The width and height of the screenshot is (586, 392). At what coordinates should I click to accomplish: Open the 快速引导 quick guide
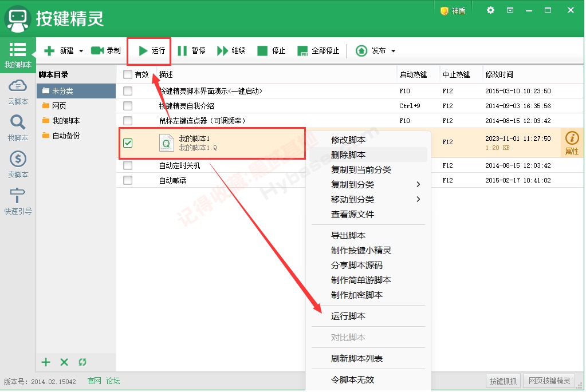coord(18,201)
